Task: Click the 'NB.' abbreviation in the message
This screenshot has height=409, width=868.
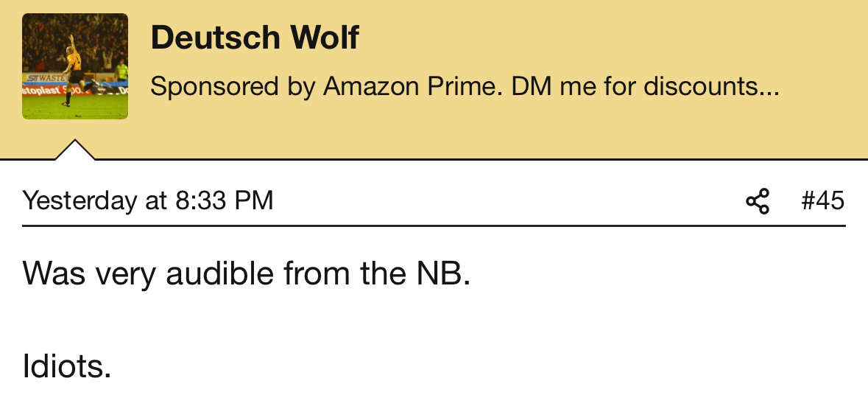Action: (x=443, y=273)
